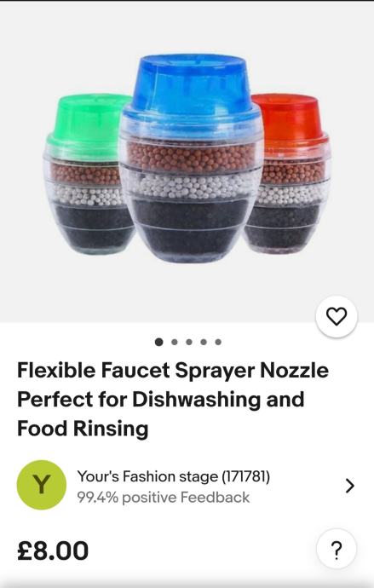
Task: Select the second image carousel dot
Action: 175,342
